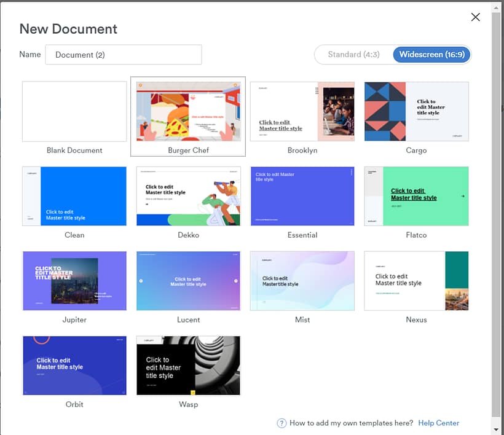Select Widescreen (16:9) aspect ratio
504x435 pixels.
(432, 55)
